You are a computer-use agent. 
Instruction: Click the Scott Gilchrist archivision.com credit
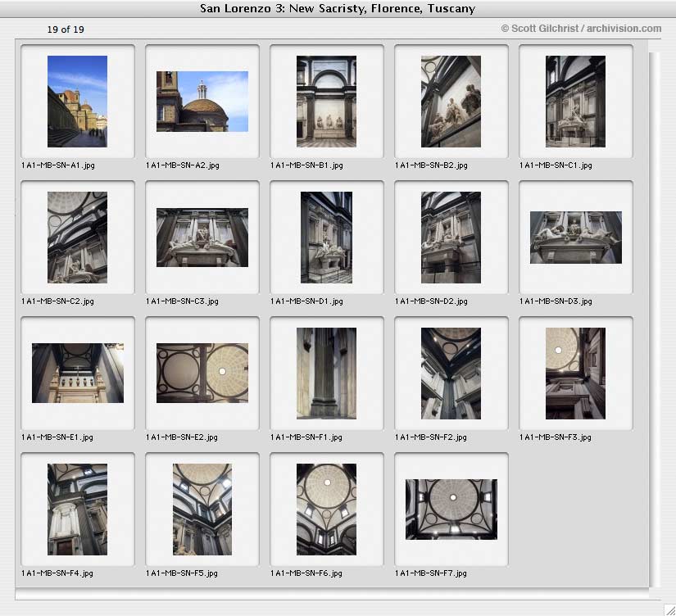tap(581, 29)
